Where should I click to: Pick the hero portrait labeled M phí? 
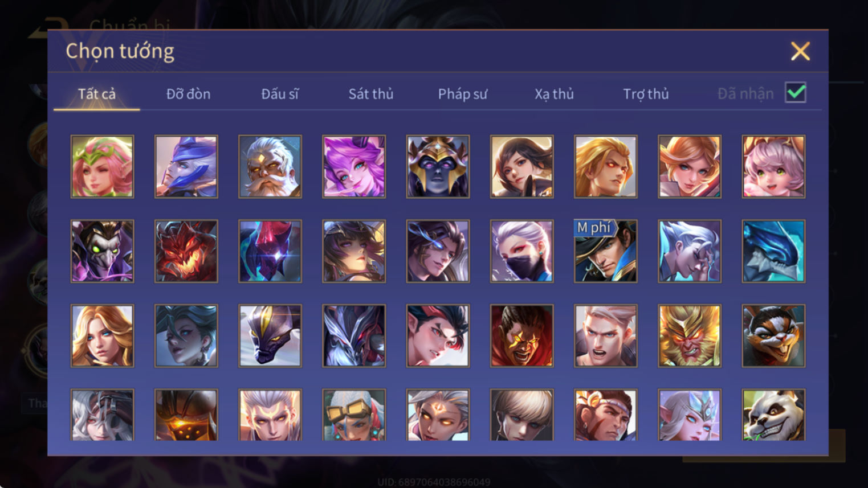click(x=605, y=251)
